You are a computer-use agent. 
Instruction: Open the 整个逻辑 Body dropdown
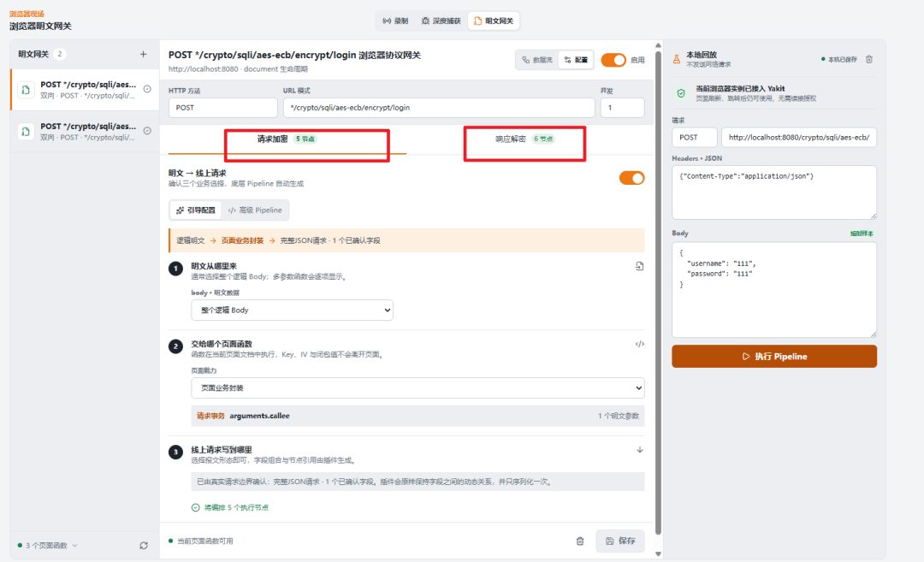293,311
